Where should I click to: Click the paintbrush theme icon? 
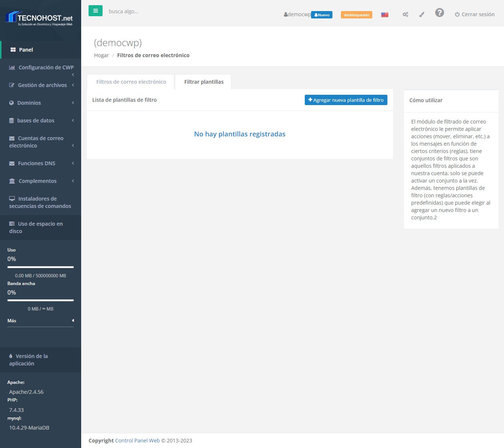tap(422, 14)
